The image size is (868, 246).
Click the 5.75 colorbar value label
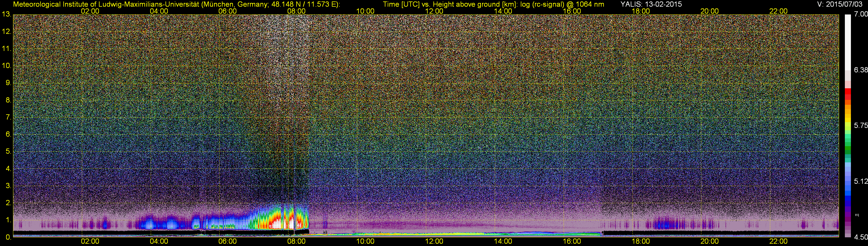click(861, 126)
